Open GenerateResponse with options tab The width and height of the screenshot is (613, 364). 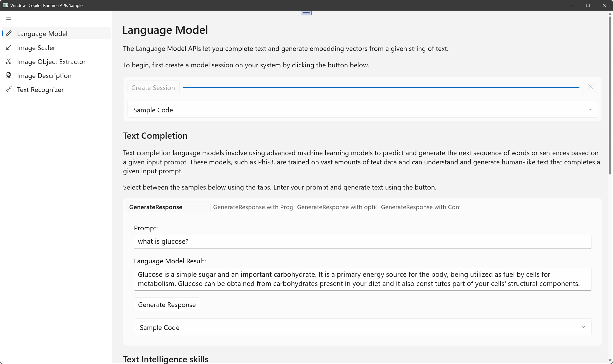tap(336, 207)
